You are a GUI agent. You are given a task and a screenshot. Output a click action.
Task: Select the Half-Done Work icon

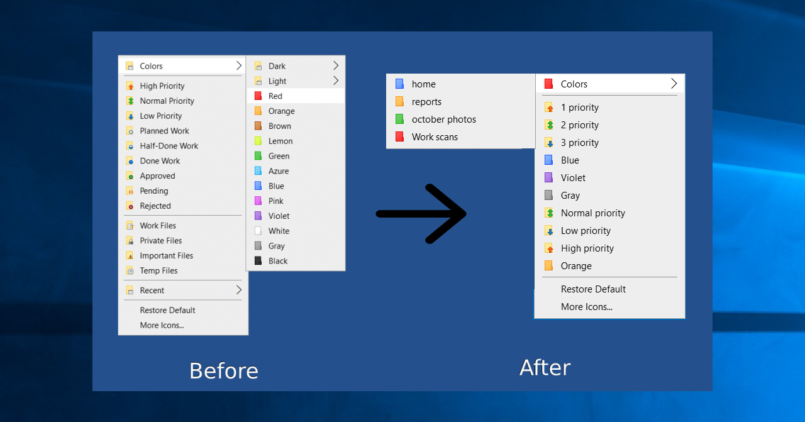coord(130,146)
